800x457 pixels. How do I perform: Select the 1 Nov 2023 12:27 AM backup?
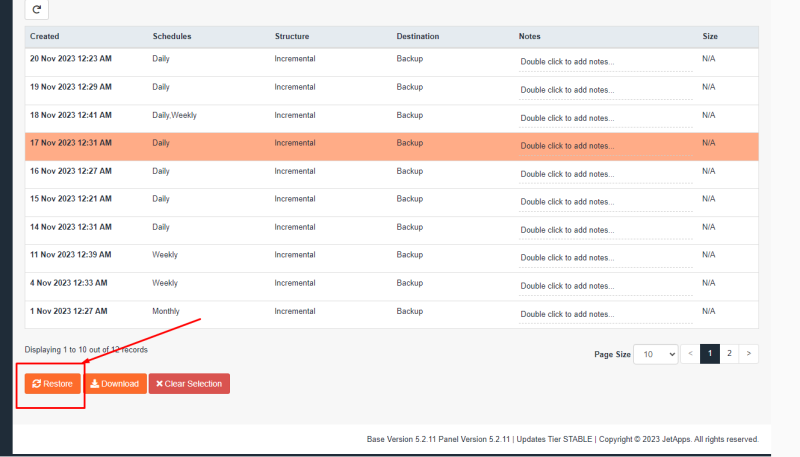(392, 315)
